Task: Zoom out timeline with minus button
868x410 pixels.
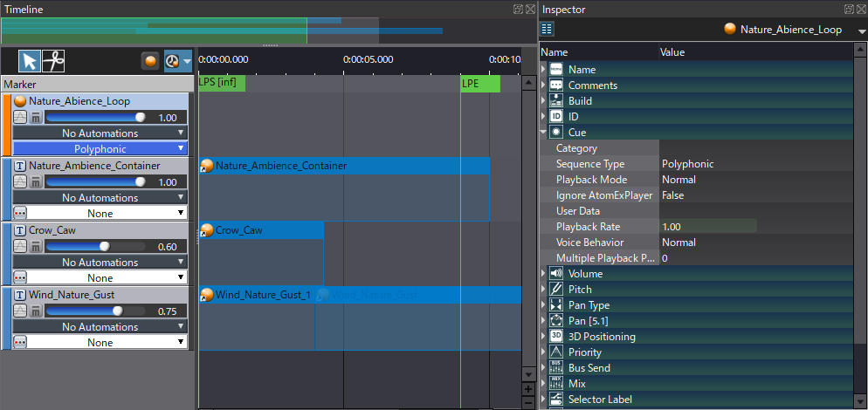Action: (528, 403)
